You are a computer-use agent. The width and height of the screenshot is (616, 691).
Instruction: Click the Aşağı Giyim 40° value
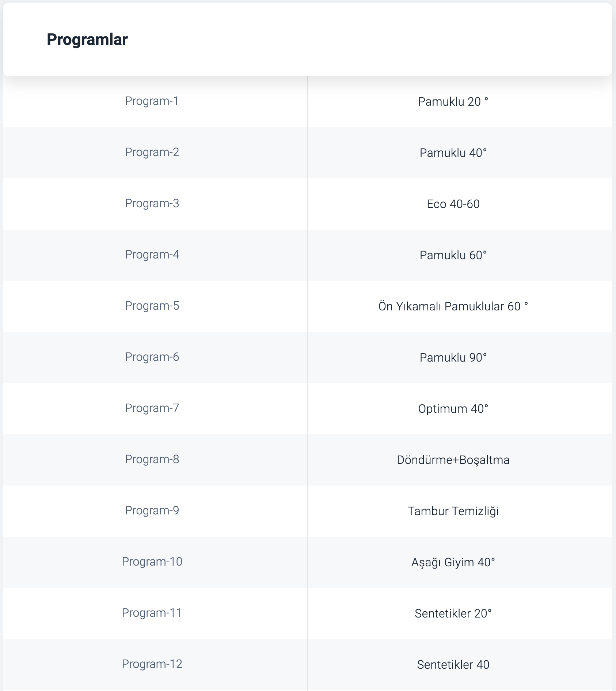[x=453, y=562]
